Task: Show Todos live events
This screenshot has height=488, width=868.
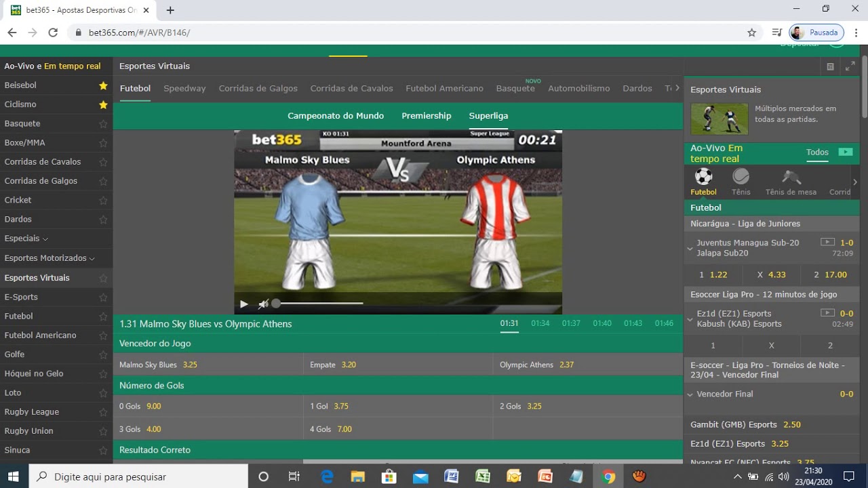Action: [x=817, y=152]
